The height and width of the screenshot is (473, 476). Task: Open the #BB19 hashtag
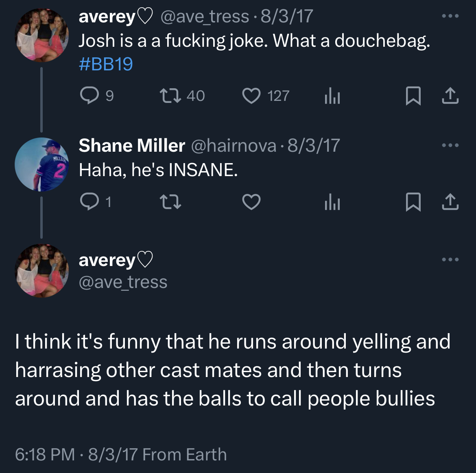[x=106, y=64]
